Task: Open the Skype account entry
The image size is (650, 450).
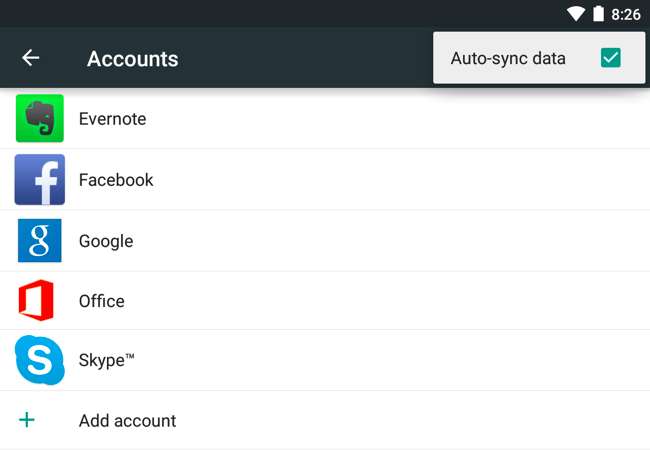Action: 106,360
